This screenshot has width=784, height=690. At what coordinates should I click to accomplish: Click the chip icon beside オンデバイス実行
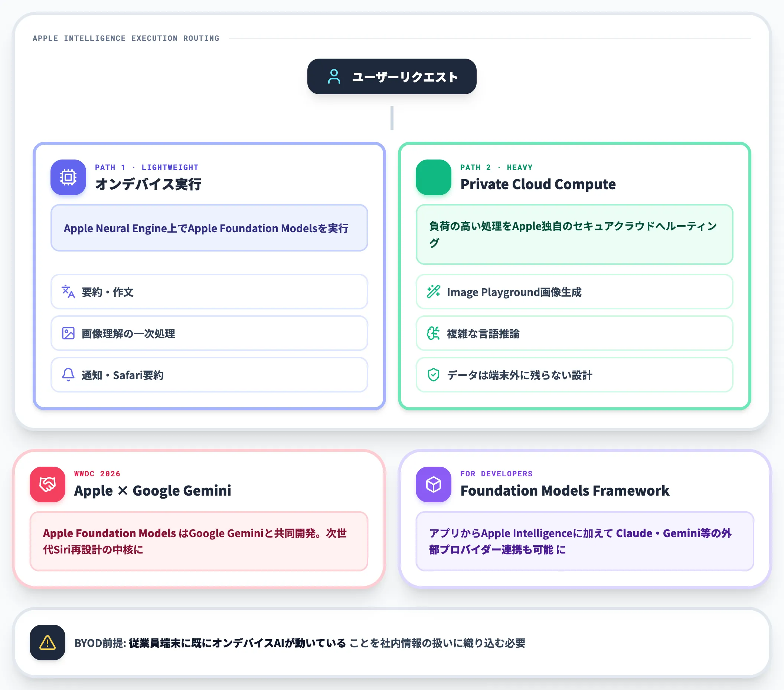click(68, 177)
